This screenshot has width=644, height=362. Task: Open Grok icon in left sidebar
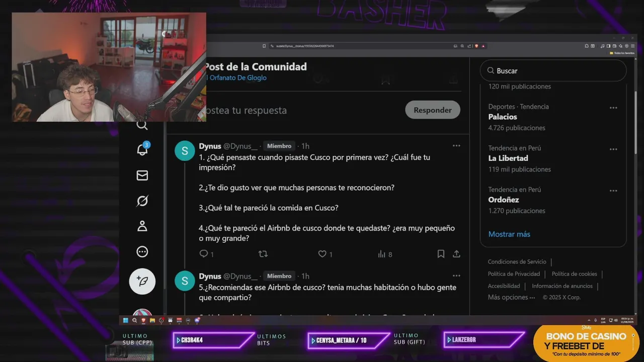click(x=142, y=201)
